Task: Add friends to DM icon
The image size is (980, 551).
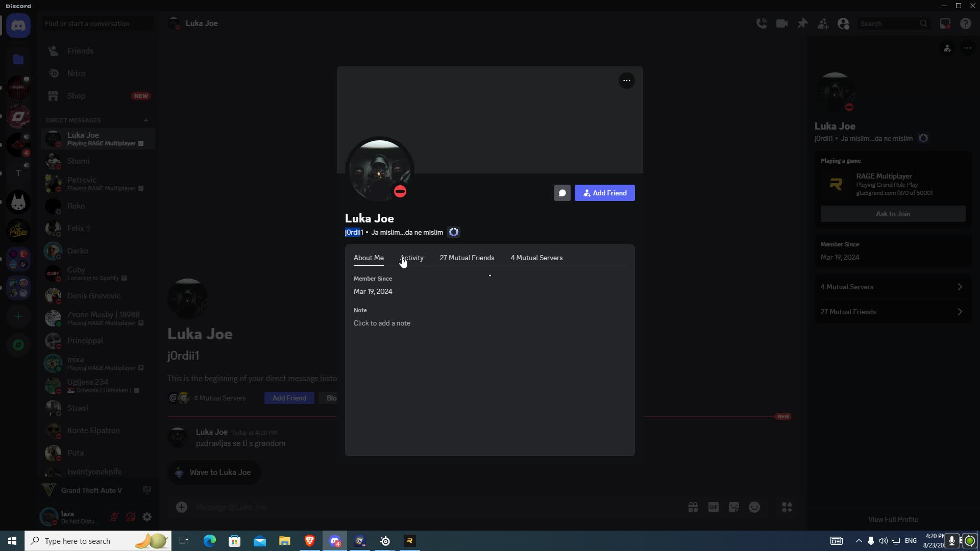Action: point(823,23)
